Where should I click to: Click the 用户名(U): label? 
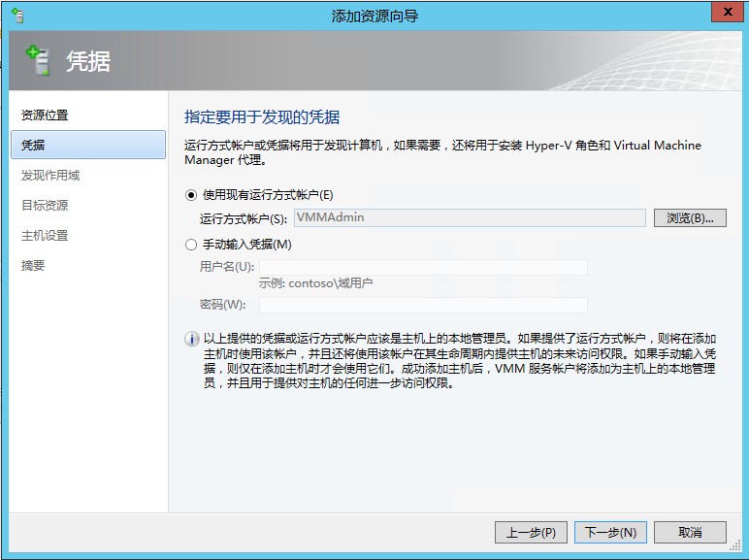pyautogui.click(x=227, y=266)
